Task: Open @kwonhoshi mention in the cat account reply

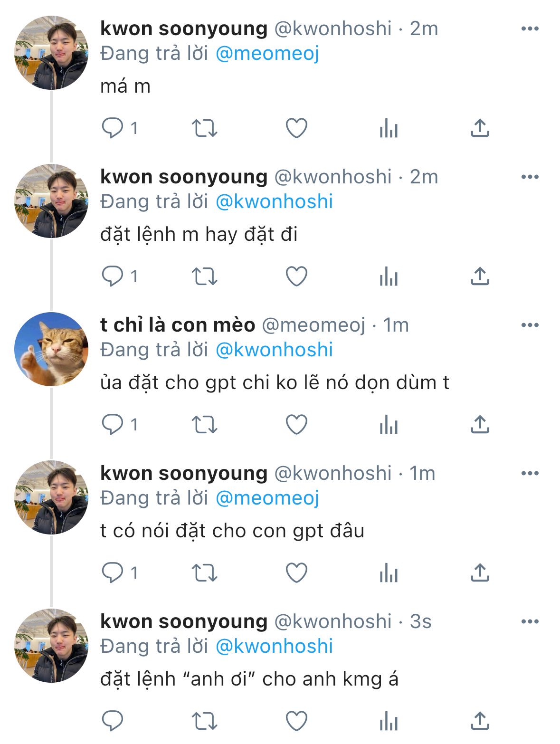Action: pyautogui.click(x=274, y=350)
